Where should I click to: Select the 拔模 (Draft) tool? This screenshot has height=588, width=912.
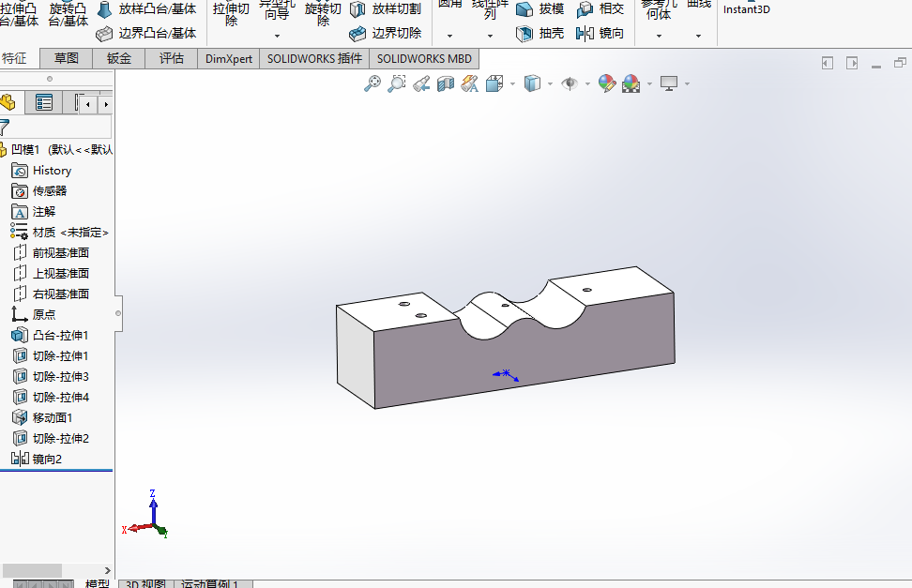point(540,8)
